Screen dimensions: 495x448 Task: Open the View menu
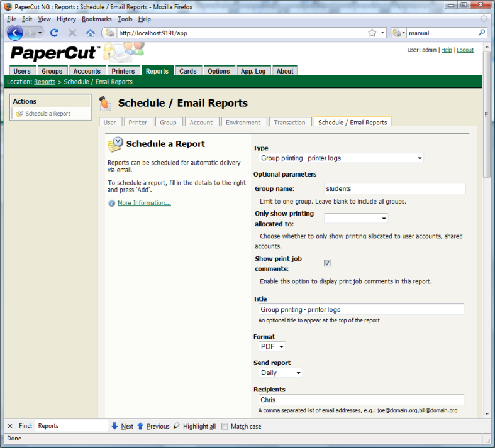coord(44,19)
